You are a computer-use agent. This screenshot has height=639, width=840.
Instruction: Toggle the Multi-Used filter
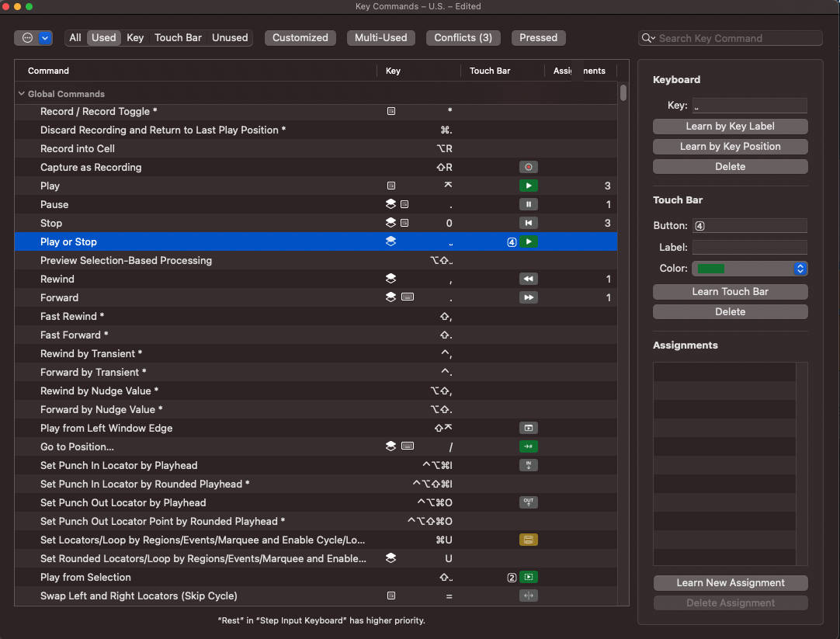click(380, 37)
